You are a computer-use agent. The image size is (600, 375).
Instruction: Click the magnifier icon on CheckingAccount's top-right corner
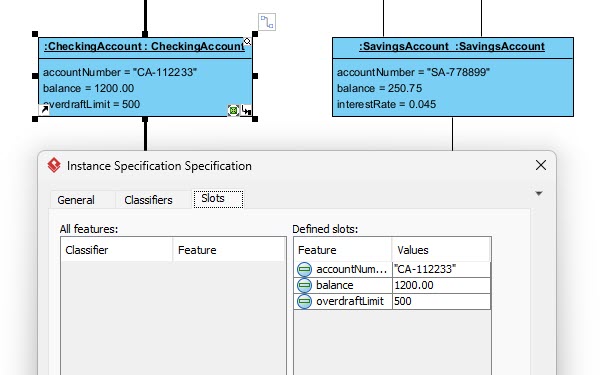(248, 41)
